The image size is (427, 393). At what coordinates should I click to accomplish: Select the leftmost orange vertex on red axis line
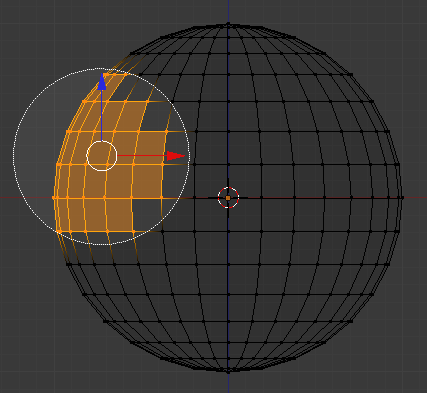(x=54, y=198)
